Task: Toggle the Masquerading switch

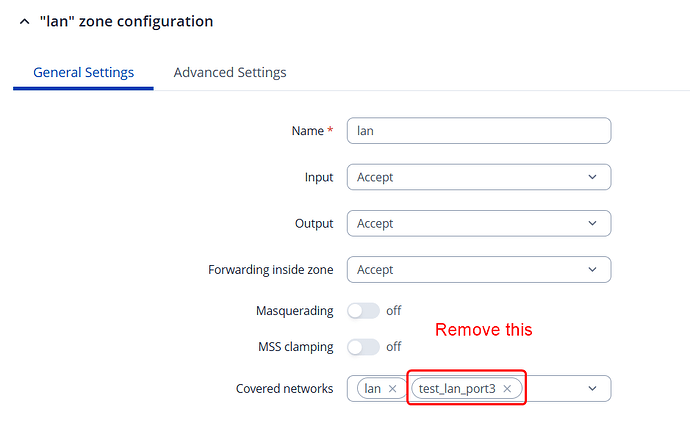Action: (363, 311)
